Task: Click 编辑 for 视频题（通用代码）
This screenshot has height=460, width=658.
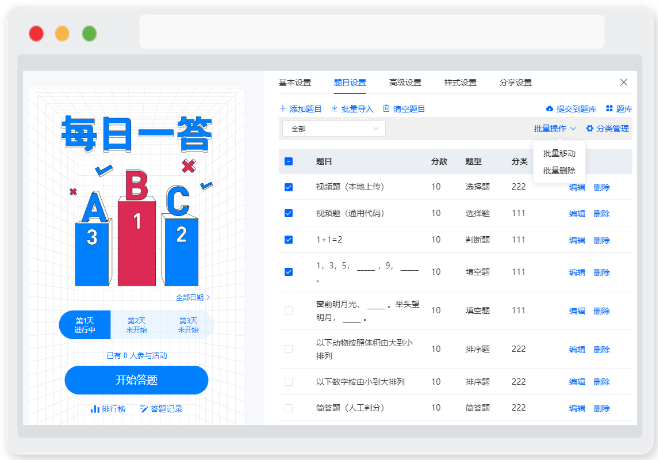Action: click(577, 214)
